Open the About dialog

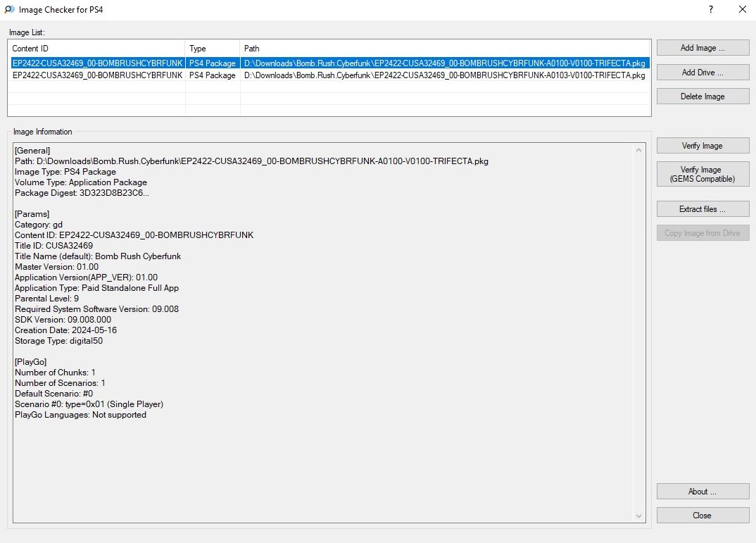tap(703, 492)
